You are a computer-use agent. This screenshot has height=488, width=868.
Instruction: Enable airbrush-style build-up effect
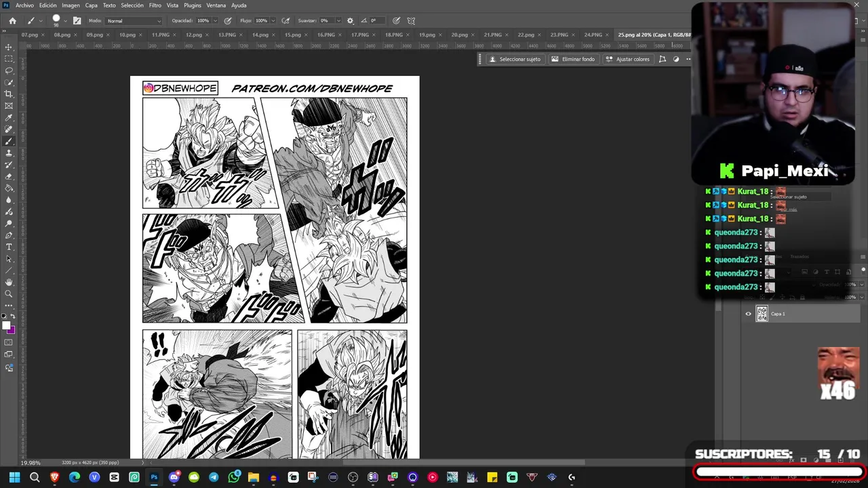(285, 20)
